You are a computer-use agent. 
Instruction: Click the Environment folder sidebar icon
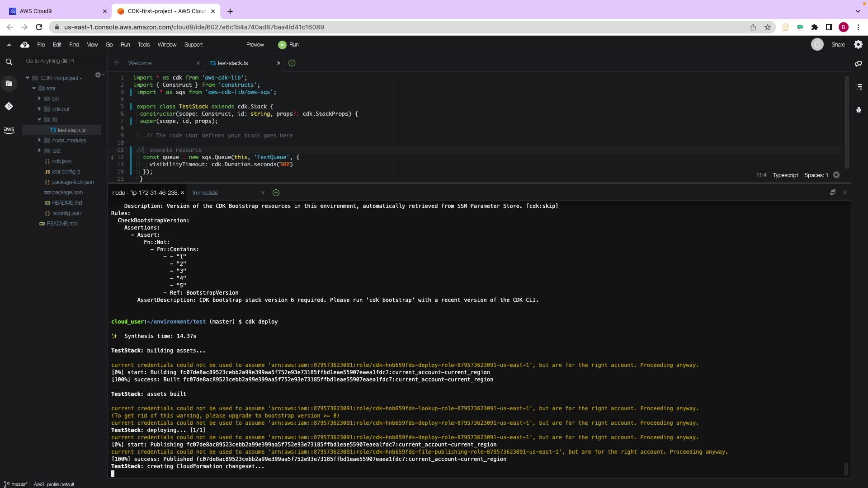9,83
